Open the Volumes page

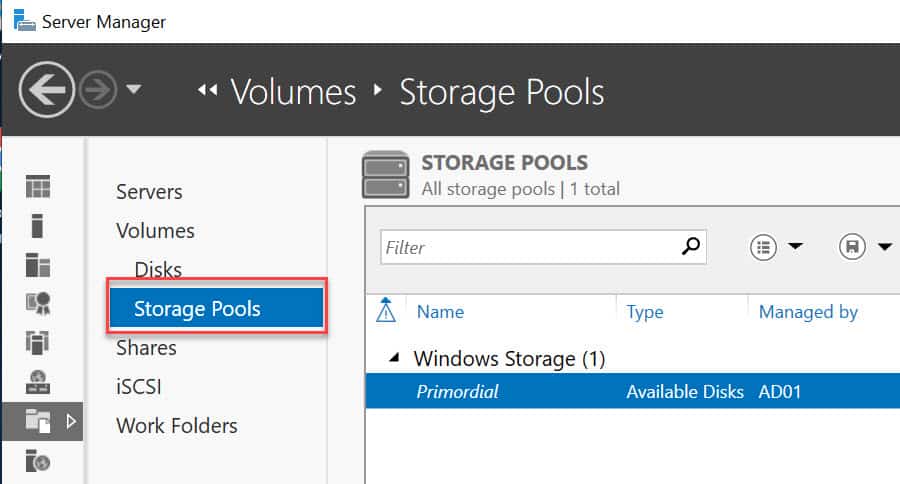pyautogui.click(x=155, y=231)
